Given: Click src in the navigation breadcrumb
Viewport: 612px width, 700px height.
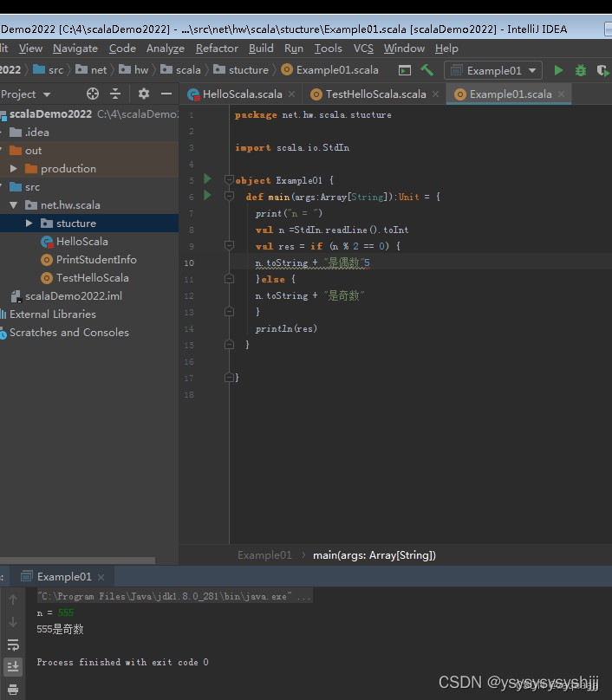Looking at the screenshot, I should (x=49, y=70).
